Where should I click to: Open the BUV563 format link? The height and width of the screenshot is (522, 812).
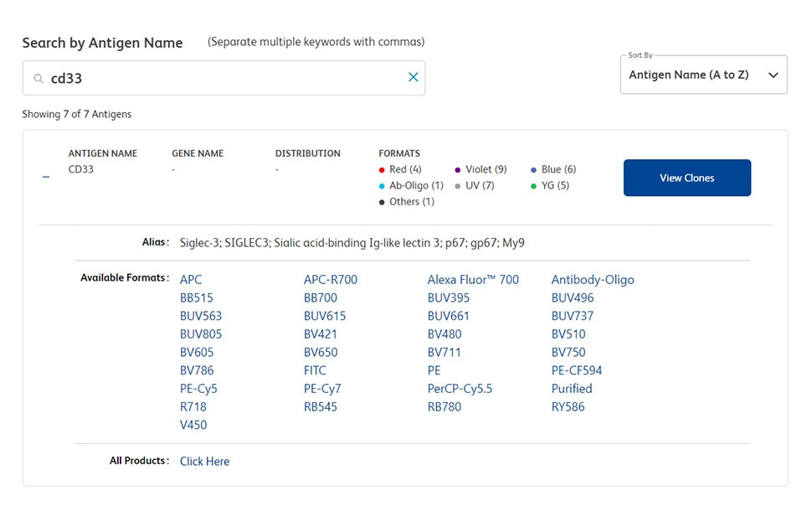click(200, 316)
